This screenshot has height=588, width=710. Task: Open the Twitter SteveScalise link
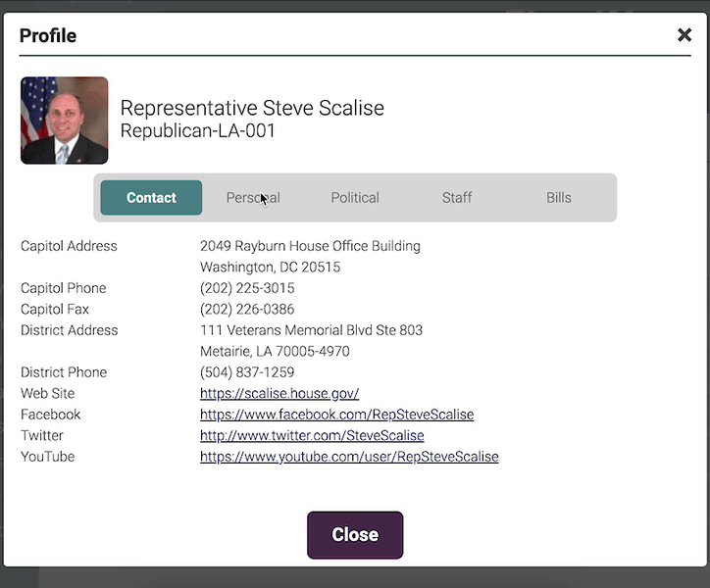[312, 436]
